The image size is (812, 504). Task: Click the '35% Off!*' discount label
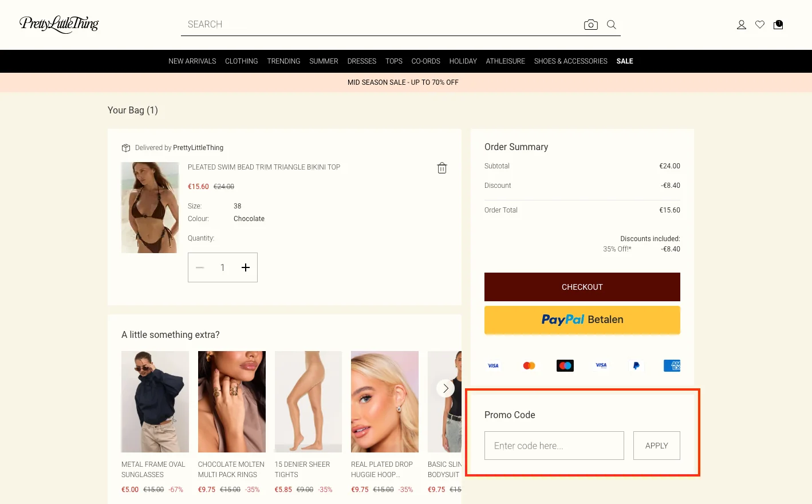(617, 249)
